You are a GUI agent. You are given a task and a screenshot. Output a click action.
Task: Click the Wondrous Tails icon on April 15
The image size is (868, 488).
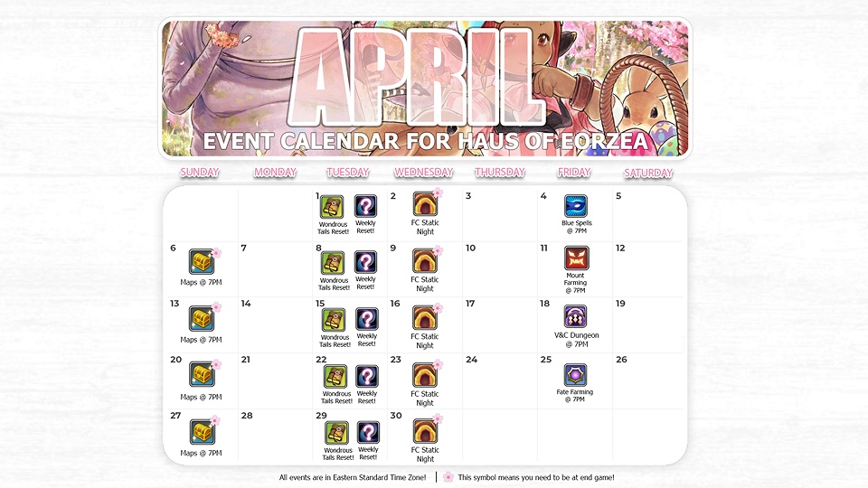[x=334, y=320]
